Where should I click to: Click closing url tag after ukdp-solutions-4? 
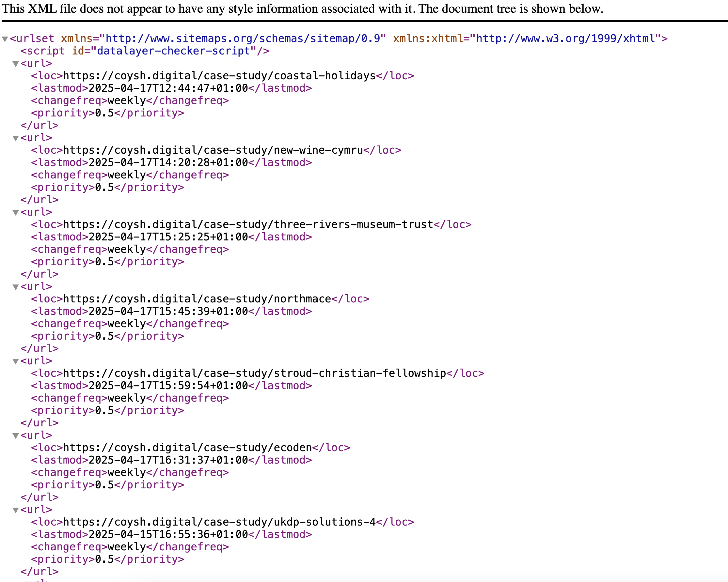[x=40, y=572]
